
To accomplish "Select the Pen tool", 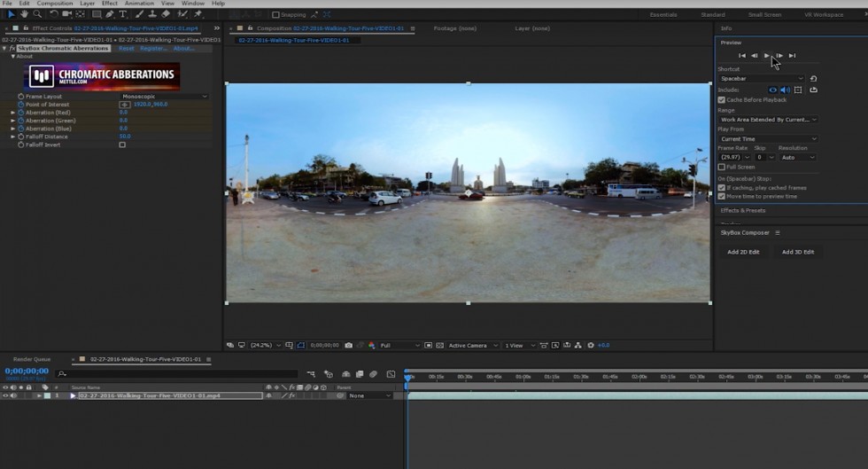I will [109, 14].
